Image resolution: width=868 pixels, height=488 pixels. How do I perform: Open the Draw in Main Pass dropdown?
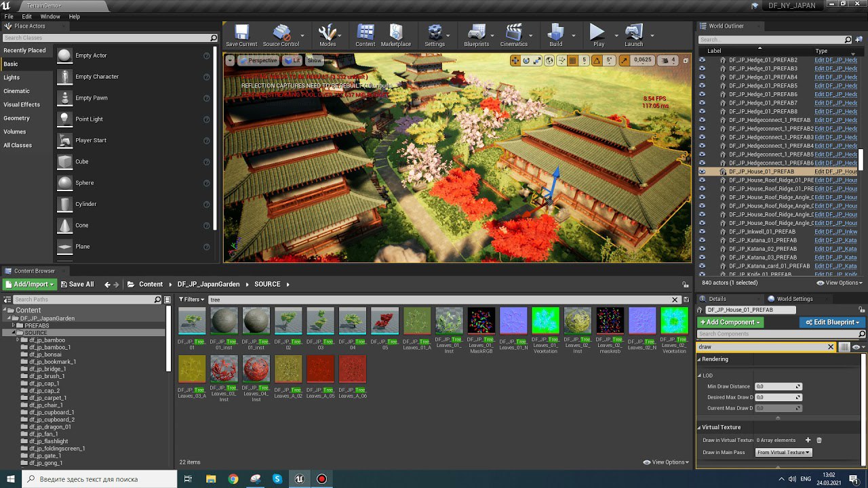point(783,452)
